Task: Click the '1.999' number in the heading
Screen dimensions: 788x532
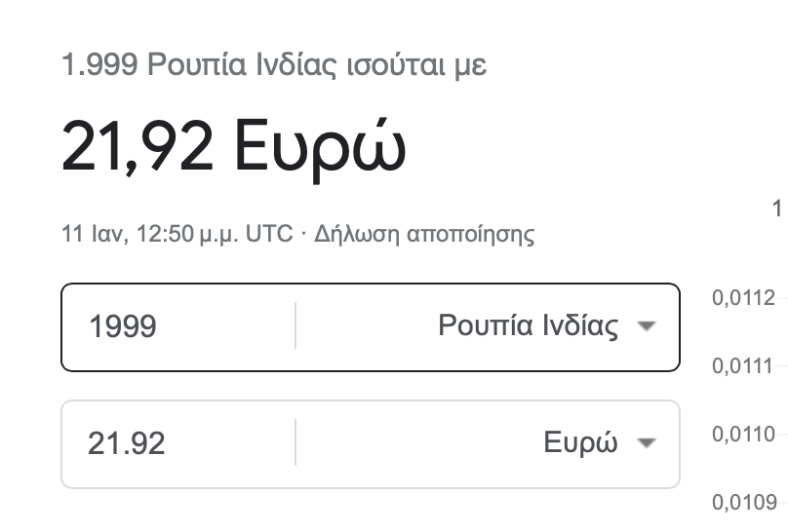Action: point(99,65)
